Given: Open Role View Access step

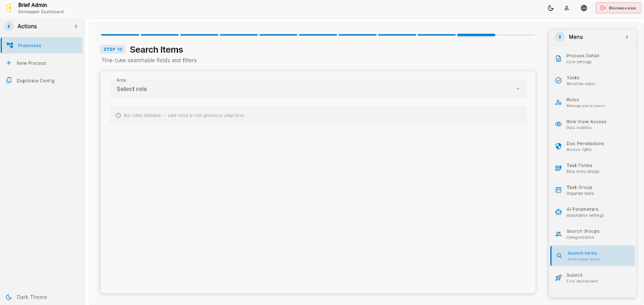Looking at the screenshot, I should pos(592,125).
